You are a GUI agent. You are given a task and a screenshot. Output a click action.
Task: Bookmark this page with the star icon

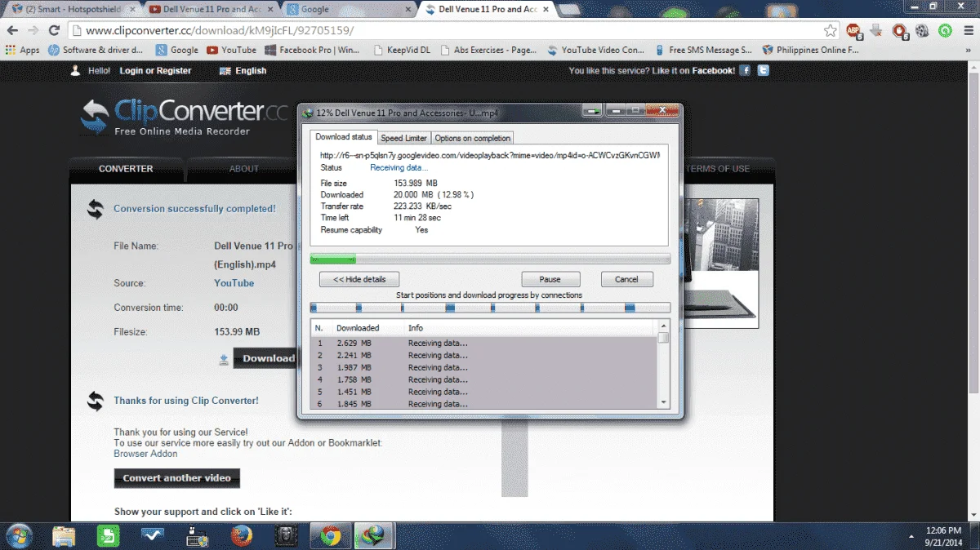[x=830, y=31]
